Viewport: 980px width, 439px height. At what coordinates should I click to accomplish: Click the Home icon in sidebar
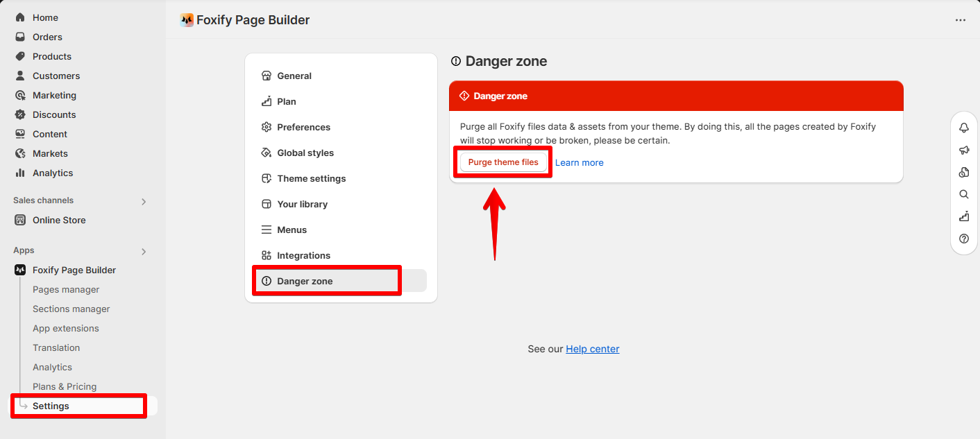(x=20, y=17)
